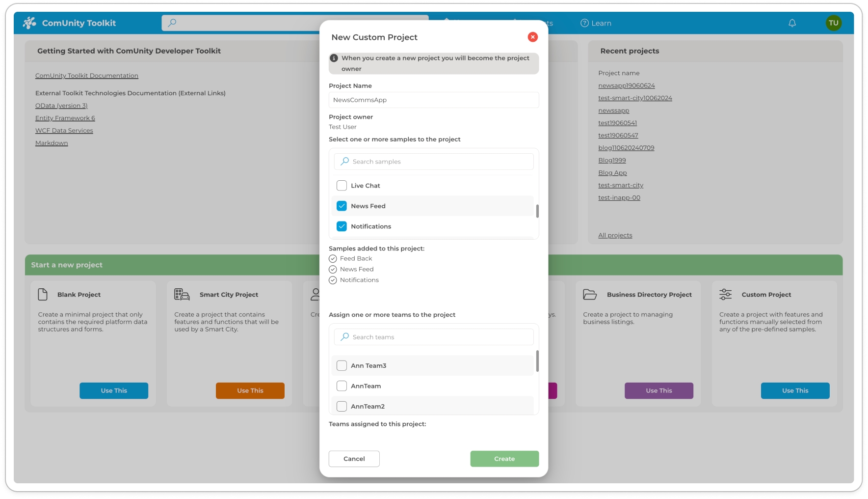Uncheck the News Feed sample
The width and height of the screenshot is (868, 499).
pos(342,206)
